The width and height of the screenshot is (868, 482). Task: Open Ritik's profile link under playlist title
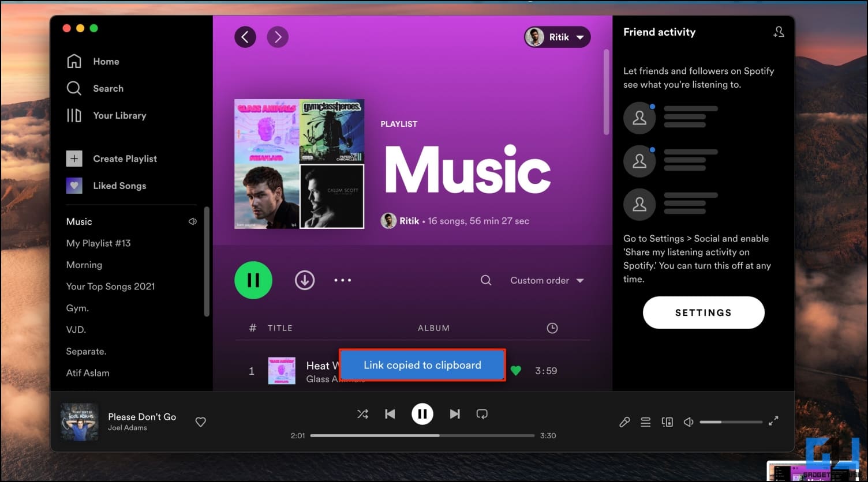pyautogui.click(x=409, y=221)
